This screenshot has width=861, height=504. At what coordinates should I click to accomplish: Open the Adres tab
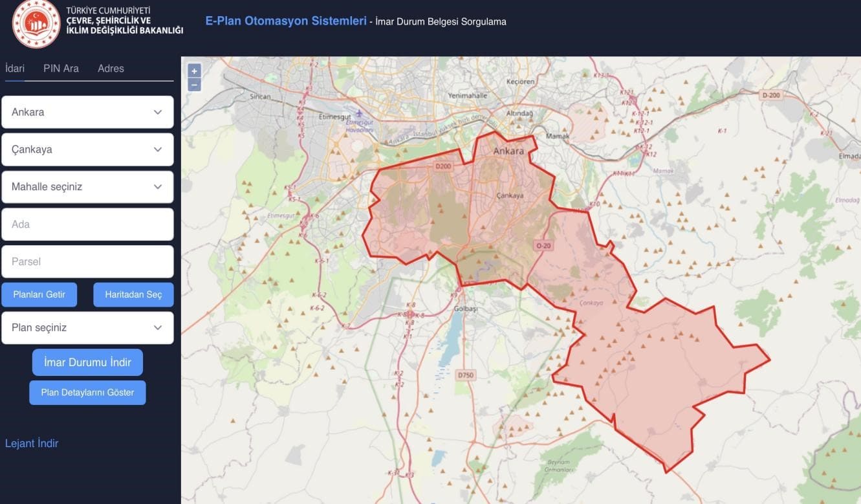[111, 69]
